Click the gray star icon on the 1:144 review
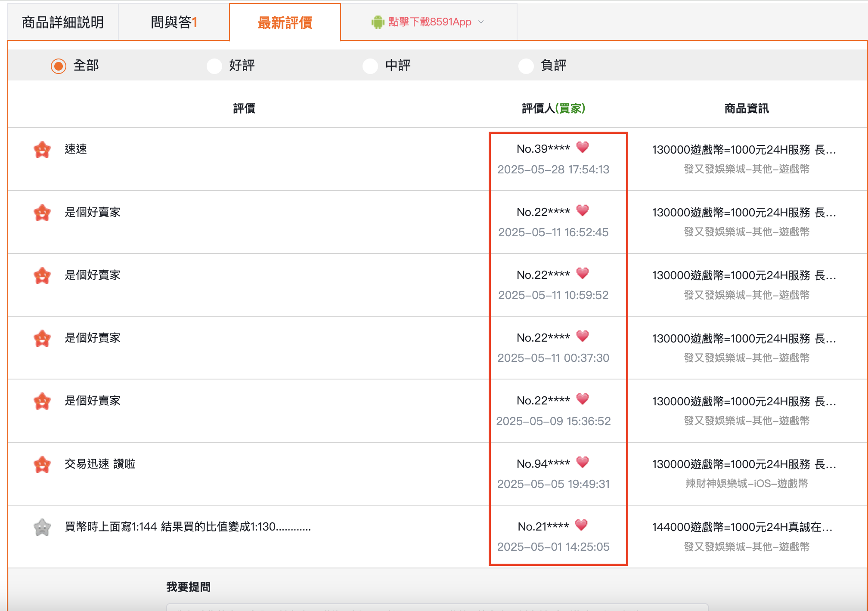 [42, 527]
